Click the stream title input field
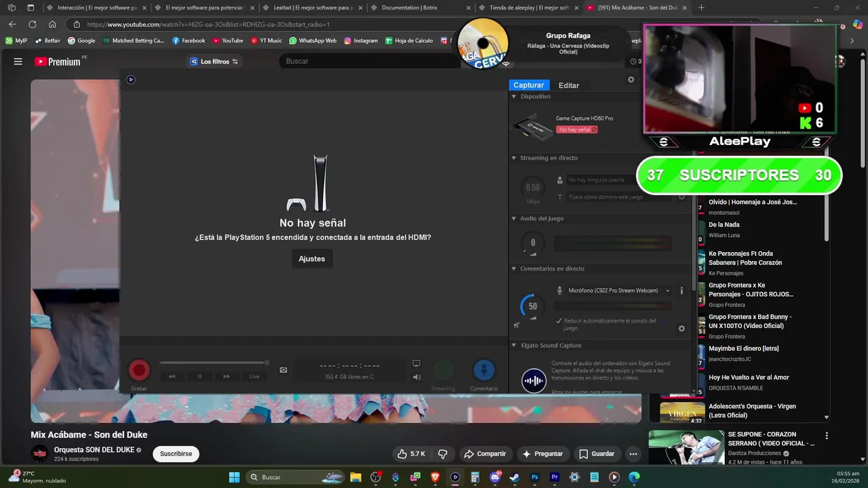 pos(620,197)
